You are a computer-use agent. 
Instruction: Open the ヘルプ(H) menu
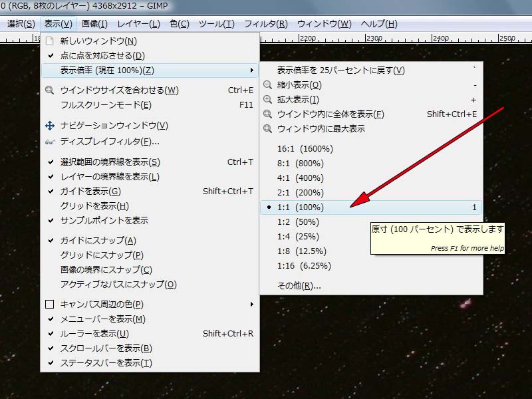(x=379, y=24)
